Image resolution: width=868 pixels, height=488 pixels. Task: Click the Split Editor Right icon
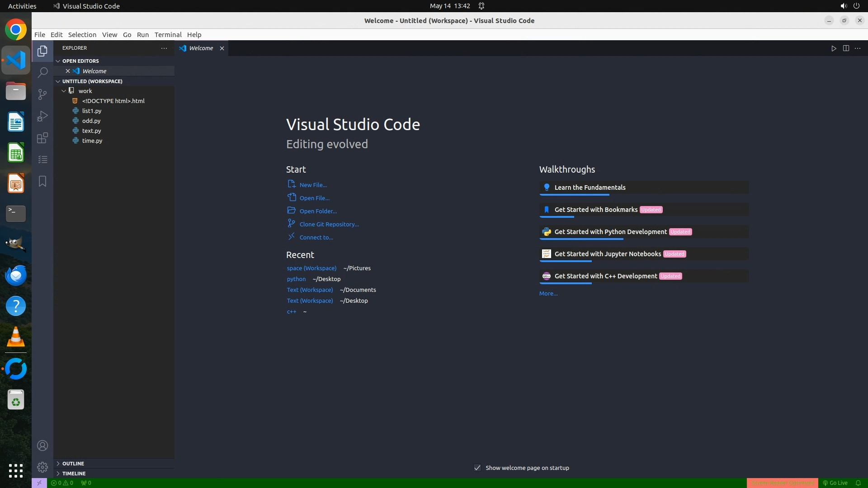coord(846,48)
